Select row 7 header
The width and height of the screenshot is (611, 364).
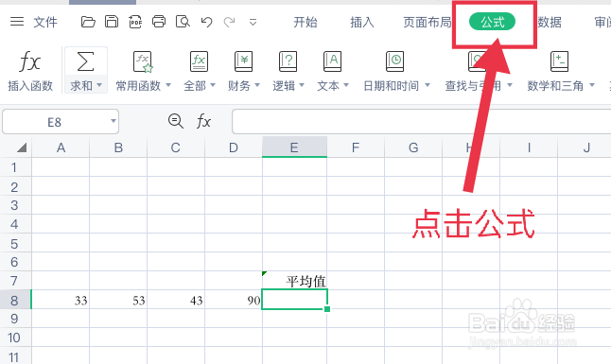[x=15, y=281]
